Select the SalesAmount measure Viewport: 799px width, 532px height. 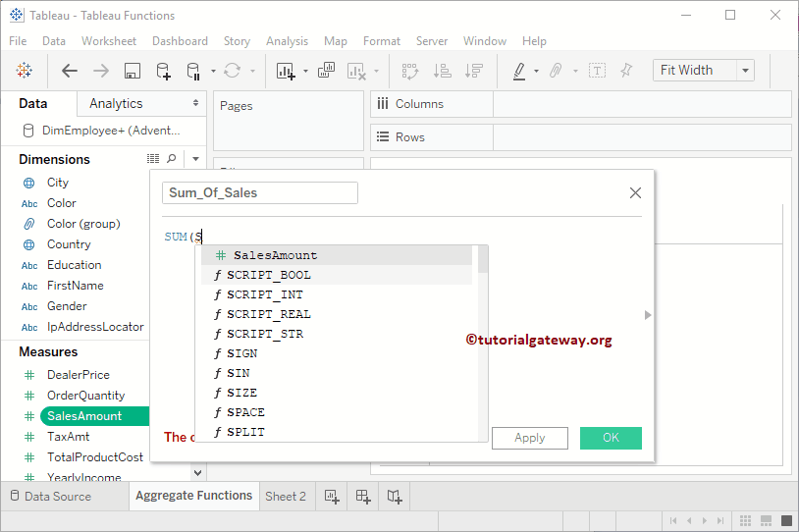pyautogui.click(x=84, y=416)
